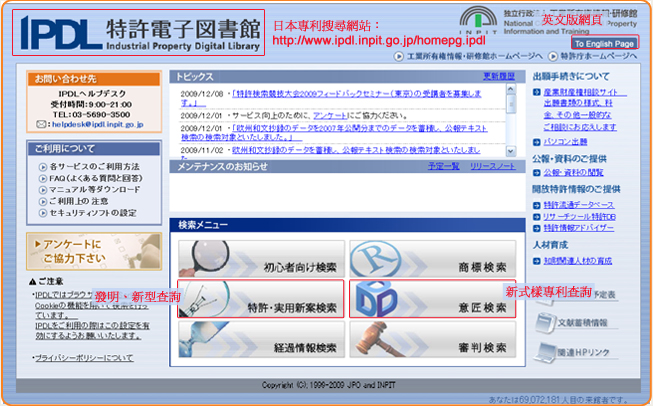Click the INPIT arch logo

coord(478,20)
